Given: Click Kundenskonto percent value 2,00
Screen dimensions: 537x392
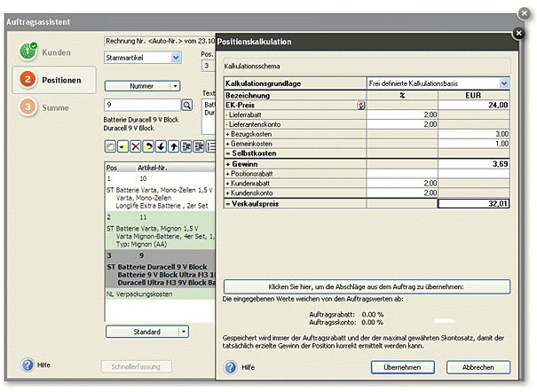Looking at the screenshot, I should 402,192.
